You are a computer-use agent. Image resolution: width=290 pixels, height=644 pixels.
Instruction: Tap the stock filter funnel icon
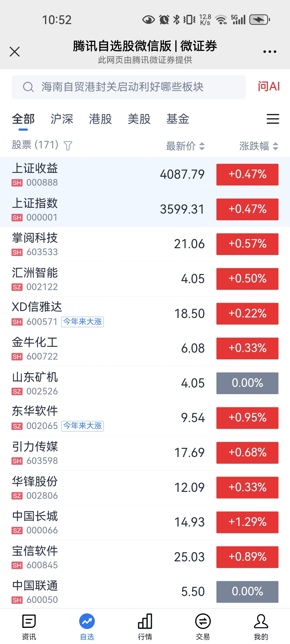click(68, 146)
